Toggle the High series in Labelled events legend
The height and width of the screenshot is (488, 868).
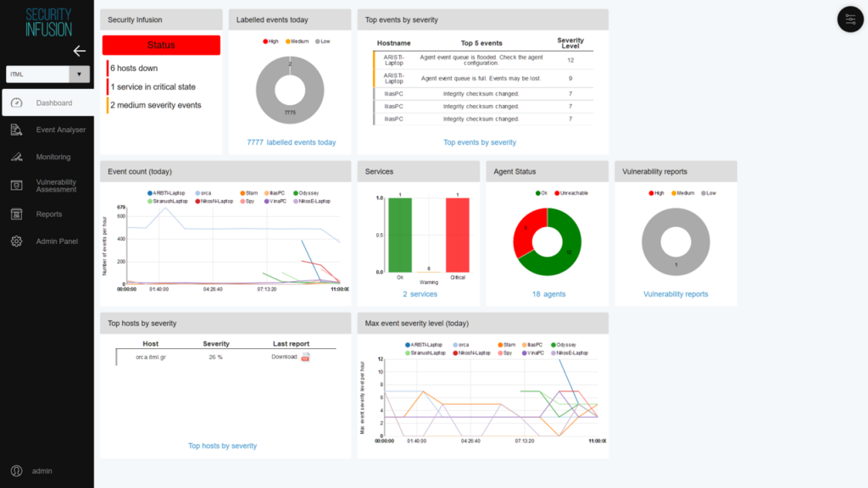point(270,41)
